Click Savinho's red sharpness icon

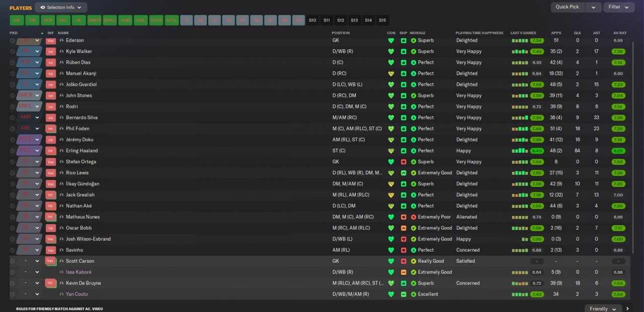404,250
